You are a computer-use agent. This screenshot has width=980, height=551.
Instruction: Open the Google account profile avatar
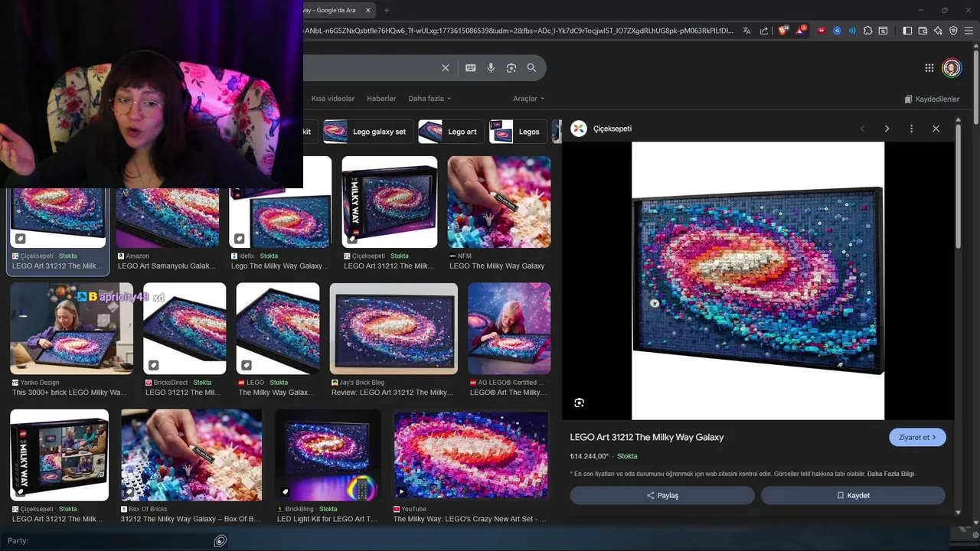[952, 68]
